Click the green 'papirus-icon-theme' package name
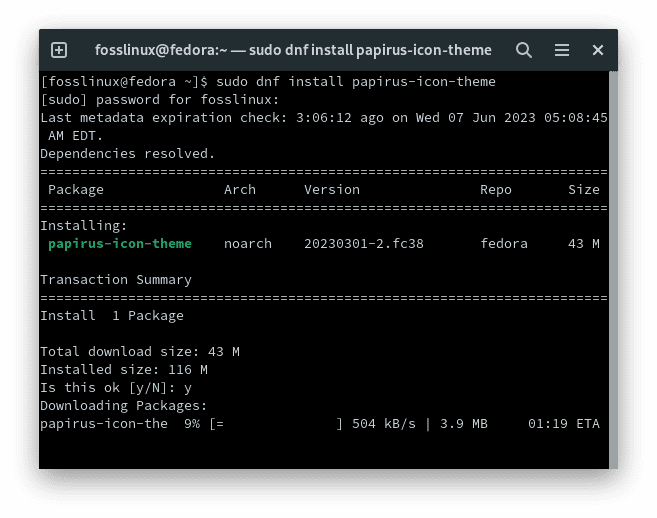Image resolution: width=657 pixels, height=518 pixels. click(120, 244)
